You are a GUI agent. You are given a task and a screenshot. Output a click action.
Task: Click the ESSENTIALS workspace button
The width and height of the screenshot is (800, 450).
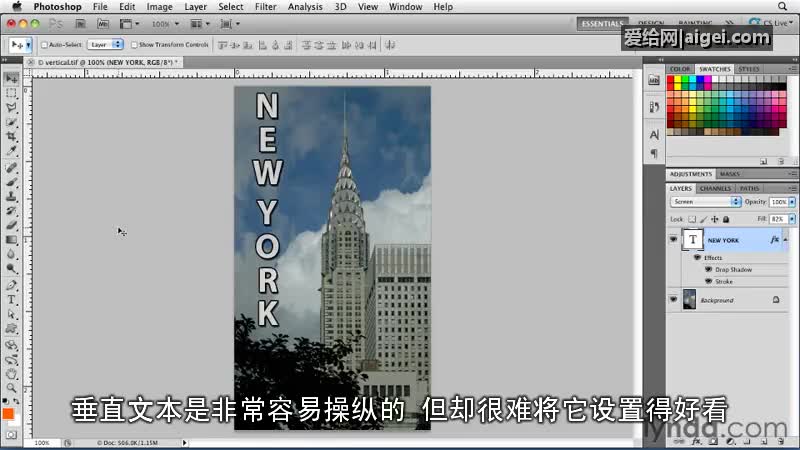click(603, 23)
